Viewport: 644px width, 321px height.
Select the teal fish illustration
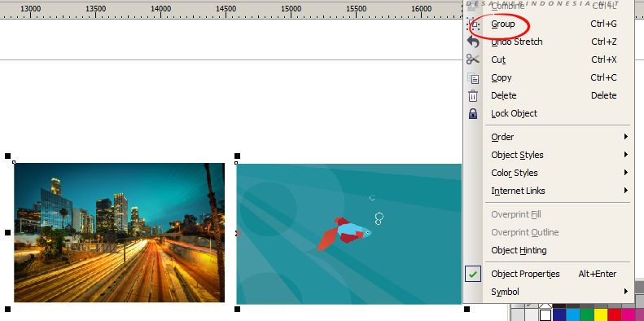coord(348,234)
